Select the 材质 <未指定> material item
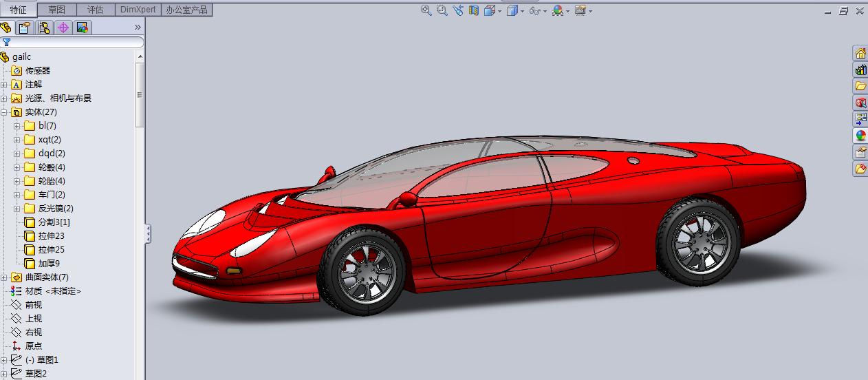868x380 pixels. tap(53, 291)
